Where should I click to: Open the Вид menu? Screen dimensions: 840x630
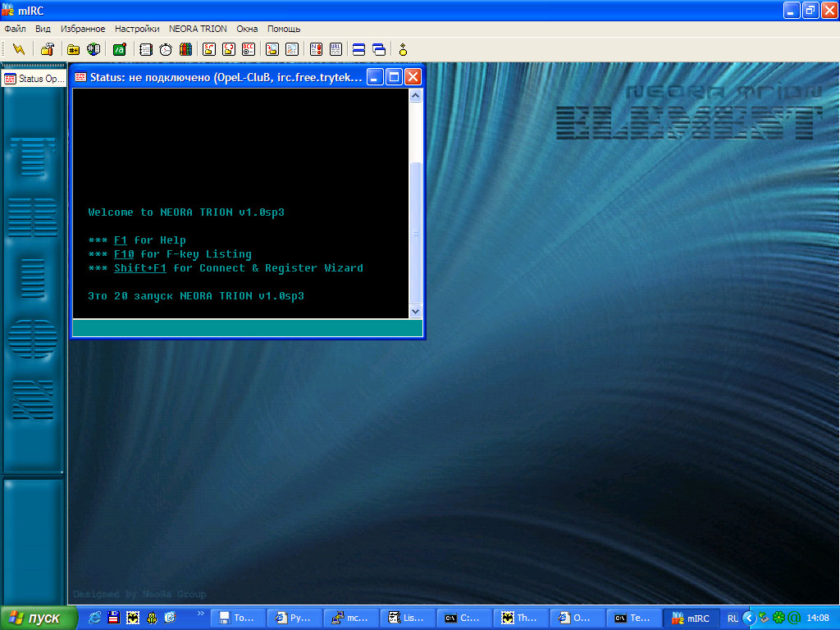(43, 29)
